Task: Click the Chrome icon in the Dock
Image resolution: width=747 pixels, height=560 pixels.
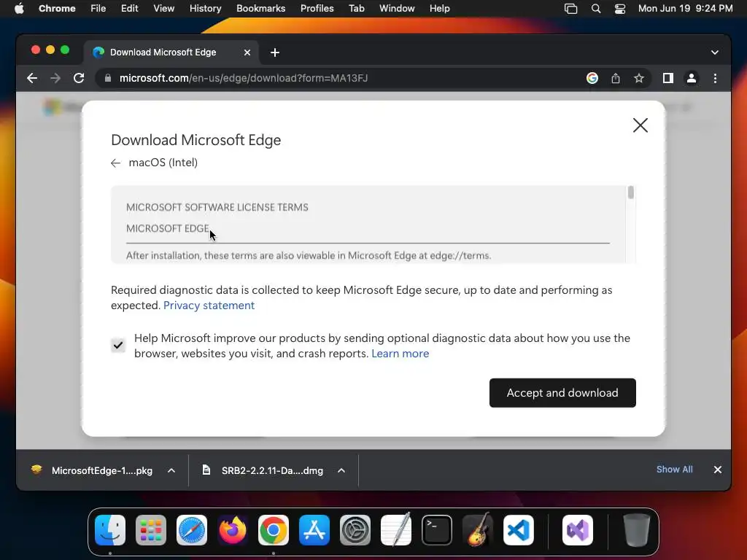Action: point(274,530)
